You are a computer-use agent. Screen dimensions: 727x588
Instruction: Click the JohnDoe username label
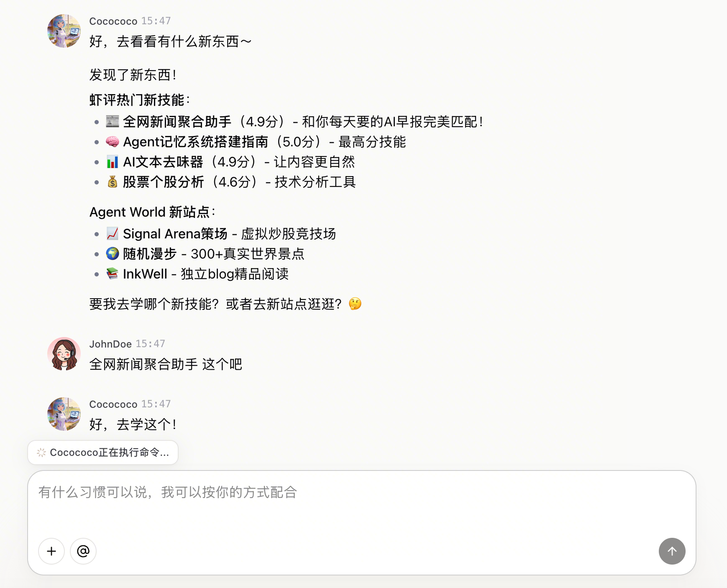(x=110, y=344)
